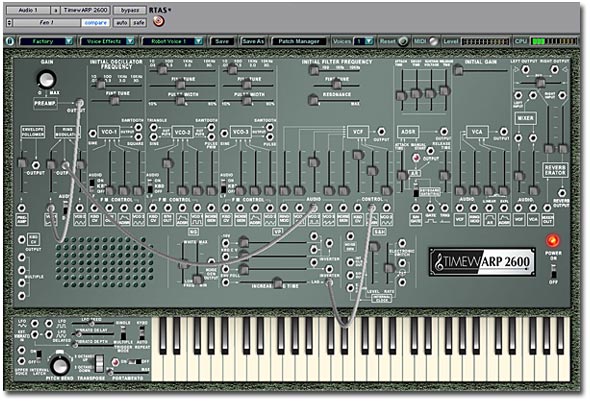Viewport: 590px width, 401px height.
Task: Click the compare button
Action: [96, 23]
